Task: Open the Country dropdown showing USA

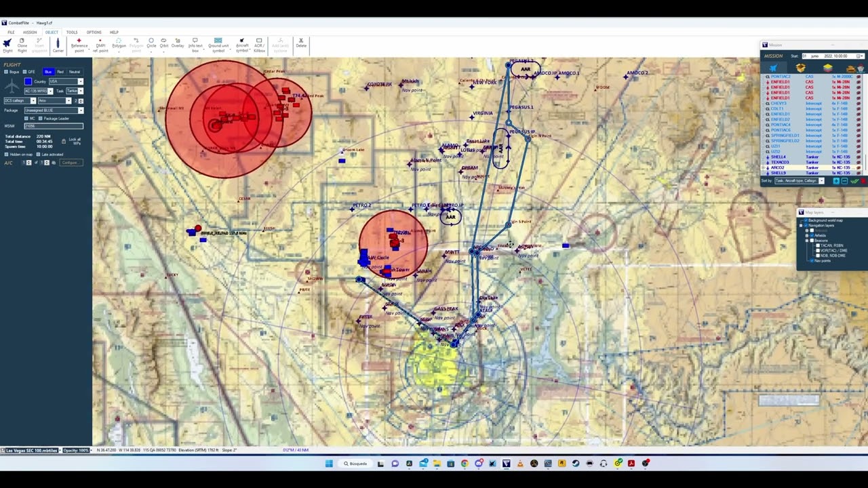Action: click(x=66, y=81)
